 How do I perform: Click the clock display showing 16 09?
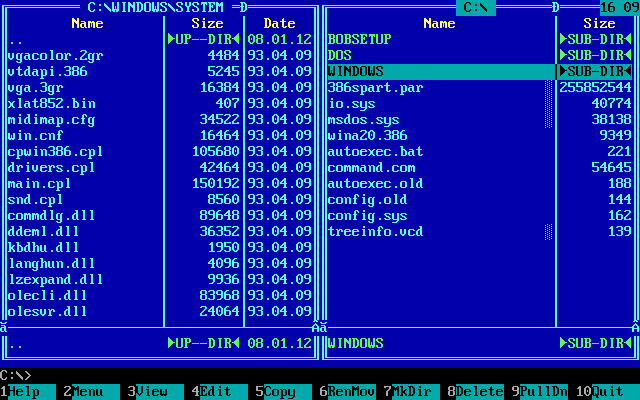tap(620, 7)
